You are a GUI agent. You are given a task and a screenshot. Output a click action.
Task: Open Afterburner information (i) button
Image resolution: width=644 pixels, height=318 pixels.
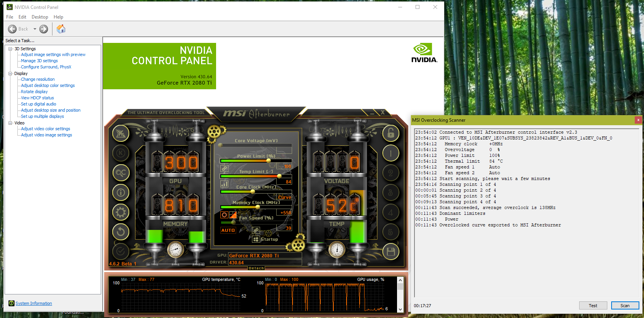(x=121, y=192)
